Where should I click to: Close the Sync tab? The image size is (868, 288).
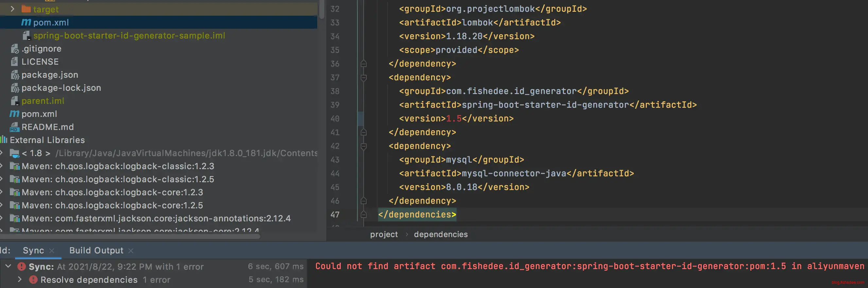(x=52, y=251)
